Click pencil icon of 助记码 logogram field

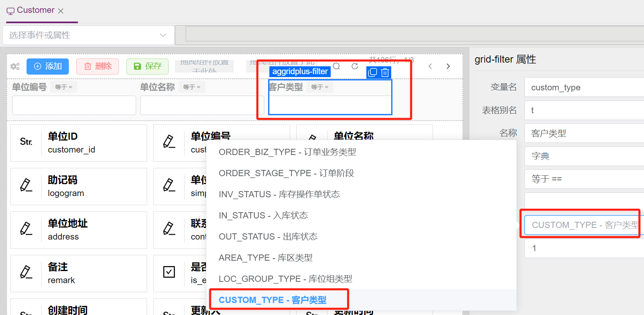26,186
